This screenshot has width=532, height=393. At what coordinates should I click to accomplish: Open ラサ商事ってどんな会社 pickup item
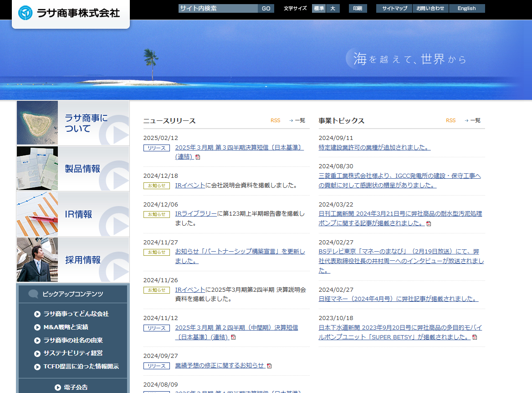click(76, 314)
